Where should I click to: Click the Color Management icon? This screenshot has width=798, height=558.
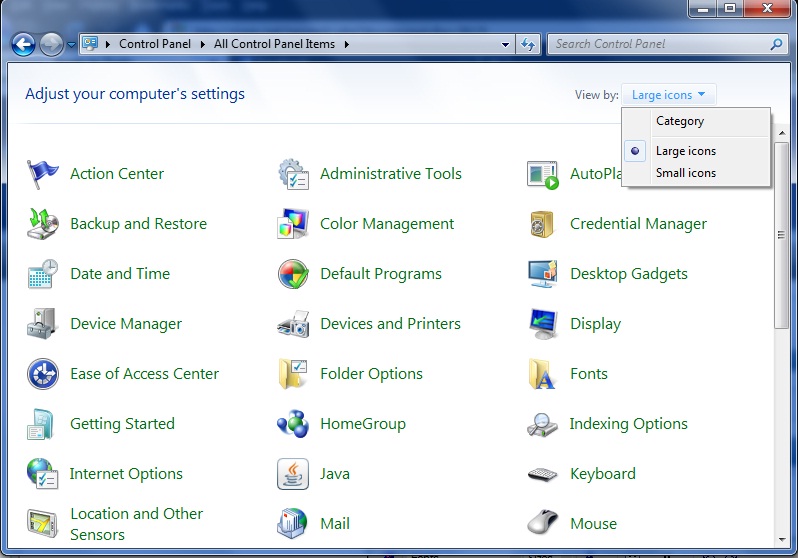(293, 224)
